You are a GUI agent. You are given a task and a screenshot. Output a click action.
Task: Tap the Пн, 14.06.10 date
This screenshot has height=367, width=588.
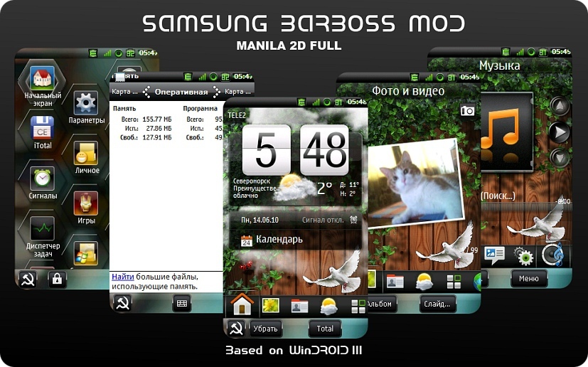[x=260, y=220]
